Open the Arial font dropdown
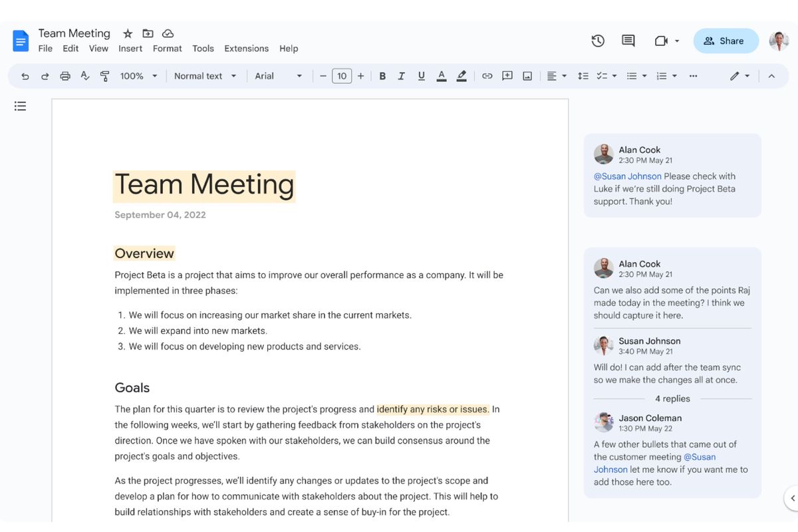798x532 pixels. tap(278, 76)
